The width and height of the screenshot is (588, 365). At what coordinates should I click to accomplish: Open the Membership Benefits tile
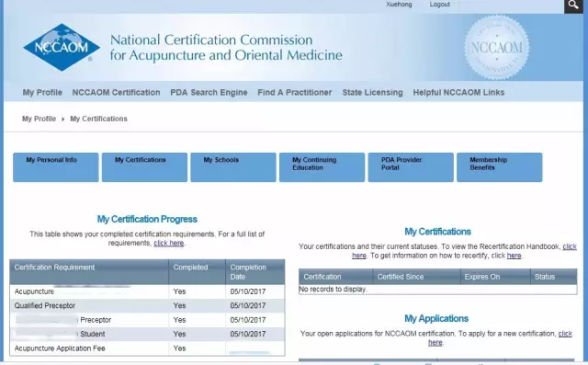[x=500, y=167]
